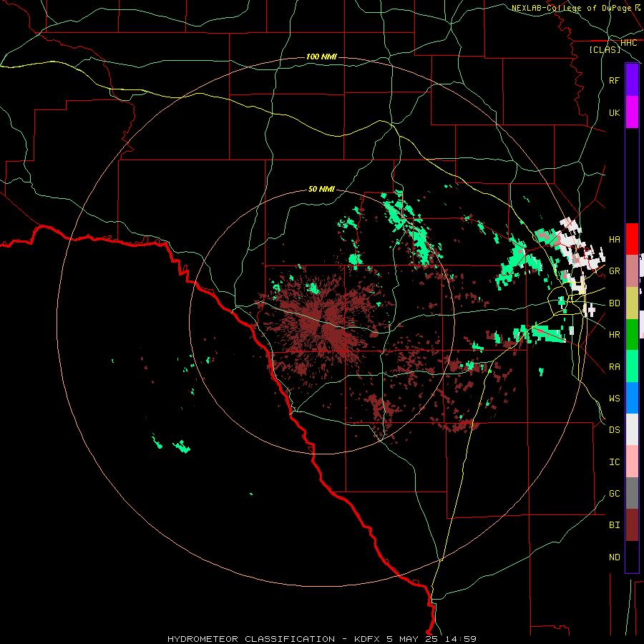Click the UK legend label

coord(614,112)
